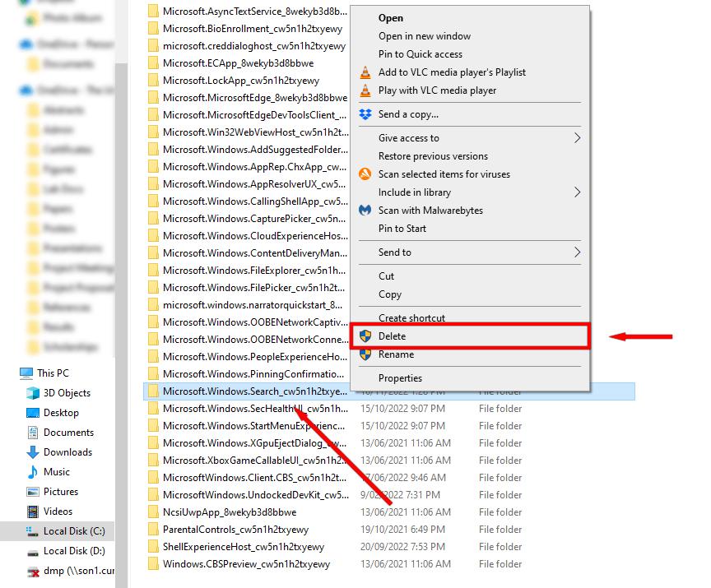Click Malwarebytes icon in context menu

click(x=365, y=211)
